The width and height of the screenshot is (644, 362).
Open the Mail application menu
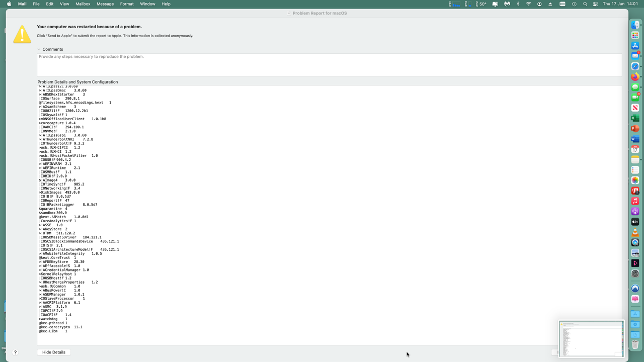coord(22,4)
